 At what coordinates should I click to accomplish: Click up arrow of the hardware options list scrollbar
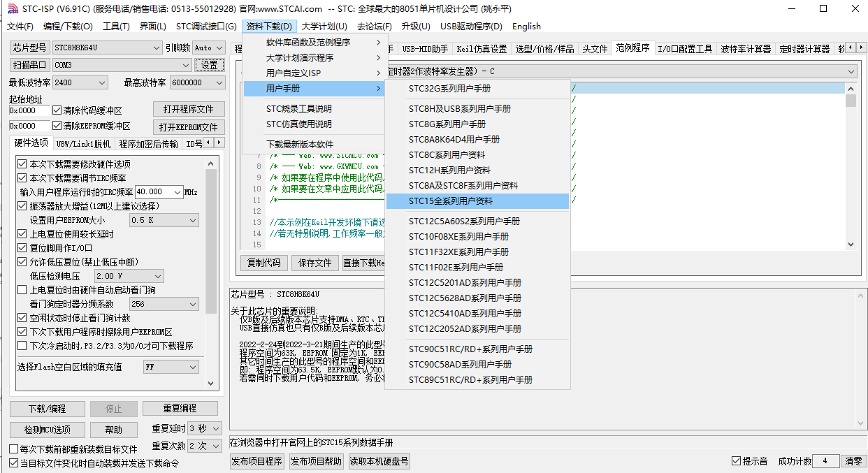(x=211, y=163)
